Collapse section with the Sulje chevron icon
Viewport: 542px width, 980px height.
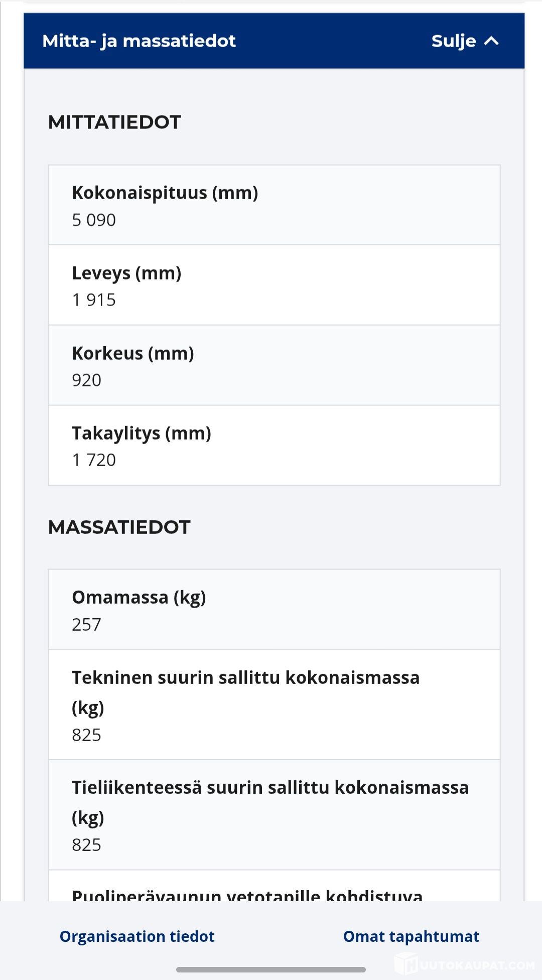pyautogui.click(x=492, y=41)
